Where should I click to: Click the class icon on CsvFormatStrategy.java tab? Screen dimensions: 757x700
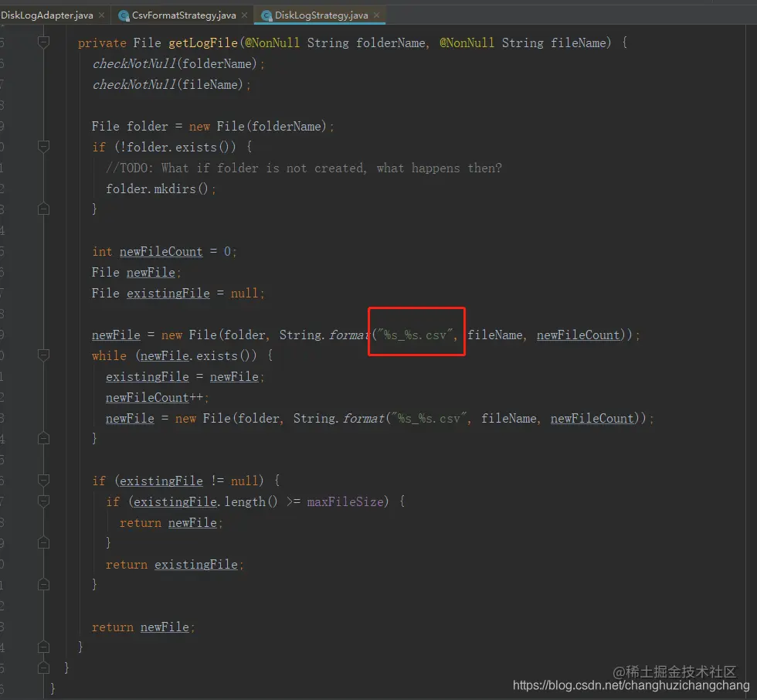(124, 16)
